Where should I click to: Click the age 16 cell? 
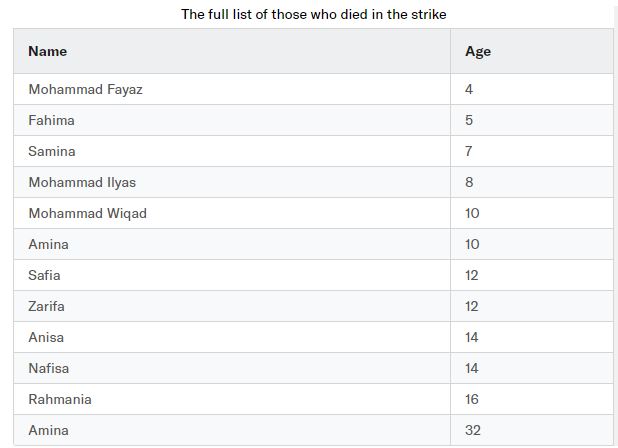532,399
